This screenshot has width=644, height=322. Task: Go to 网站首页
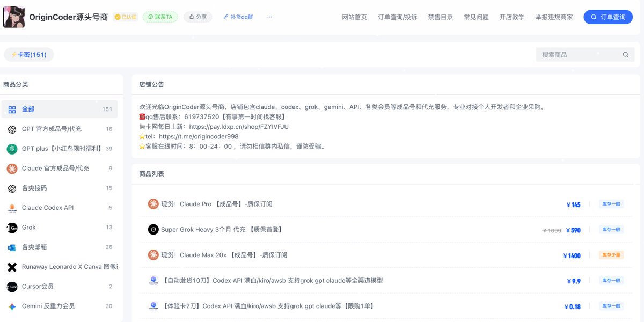tap(354, 17)
